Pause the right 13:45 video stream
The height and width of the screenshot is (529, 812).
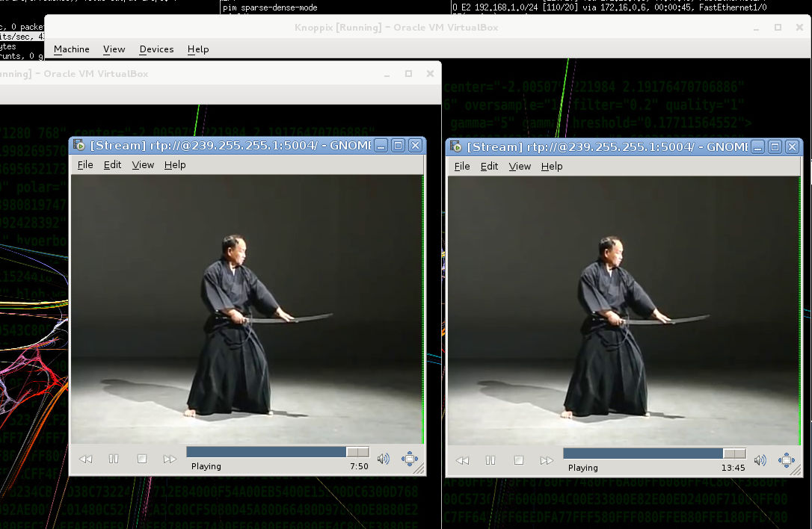tap(490, 460)
